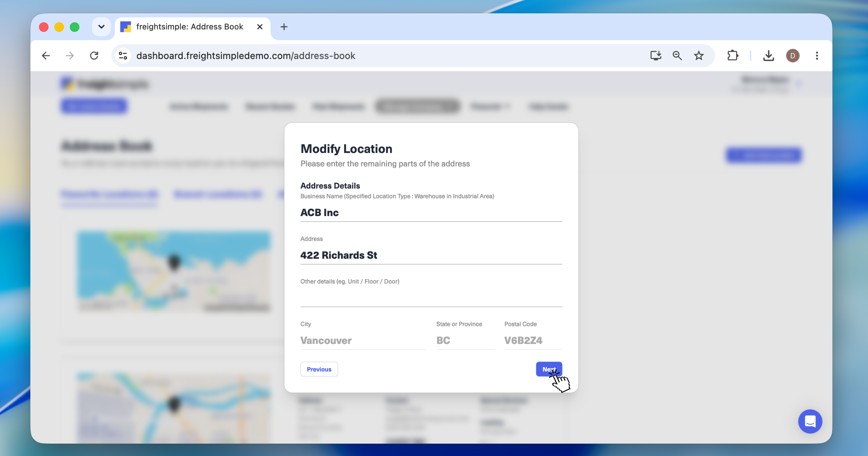
Task: Open the chat support bubble icon
Action: tap(810, 421)
